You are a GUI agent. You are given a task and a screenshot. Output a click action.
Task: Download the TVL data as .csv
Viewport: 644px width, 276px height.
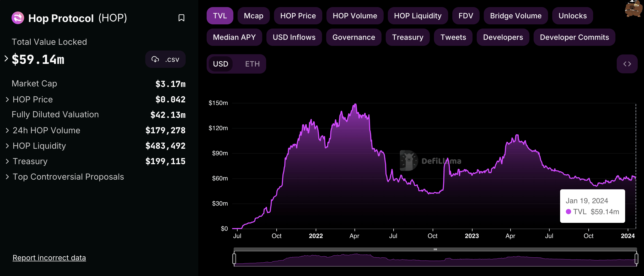pos(165,59)
